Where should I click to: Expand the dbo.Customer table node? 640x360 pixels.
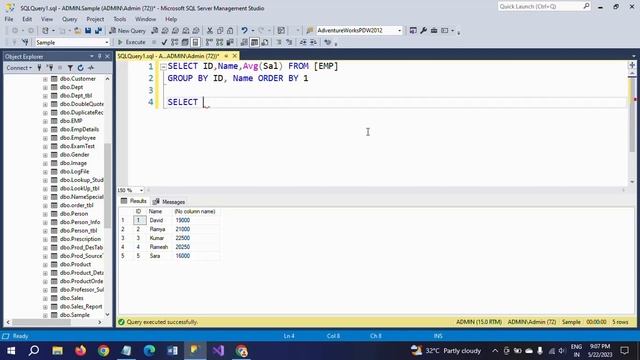45,79
